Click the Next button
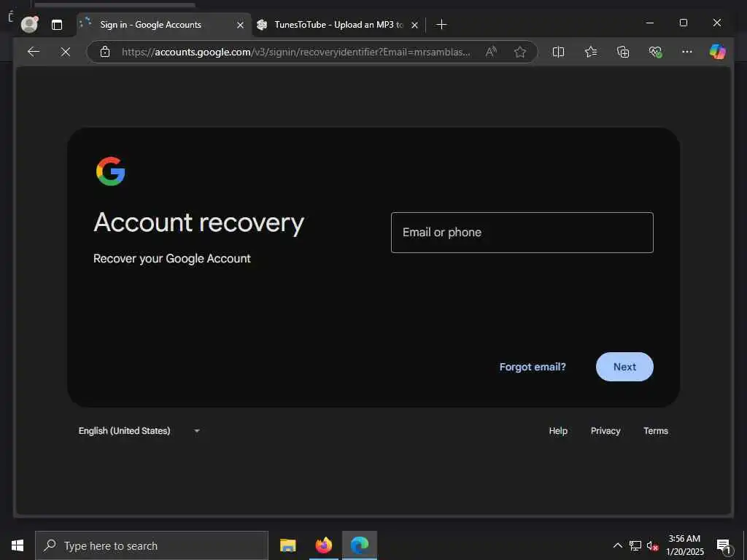Viewport: 747px width, 560px height. tap(624, 367)
